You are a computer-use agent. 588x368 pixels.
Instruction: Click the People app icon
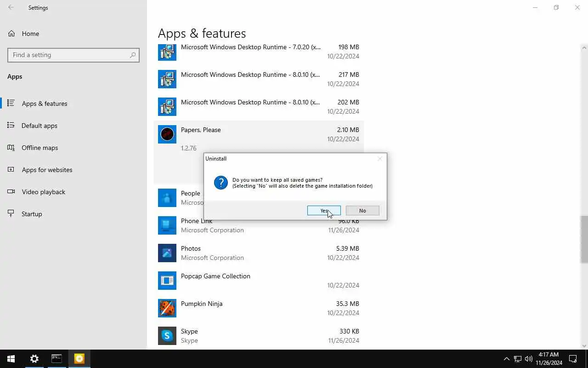(x=167, y=198)
